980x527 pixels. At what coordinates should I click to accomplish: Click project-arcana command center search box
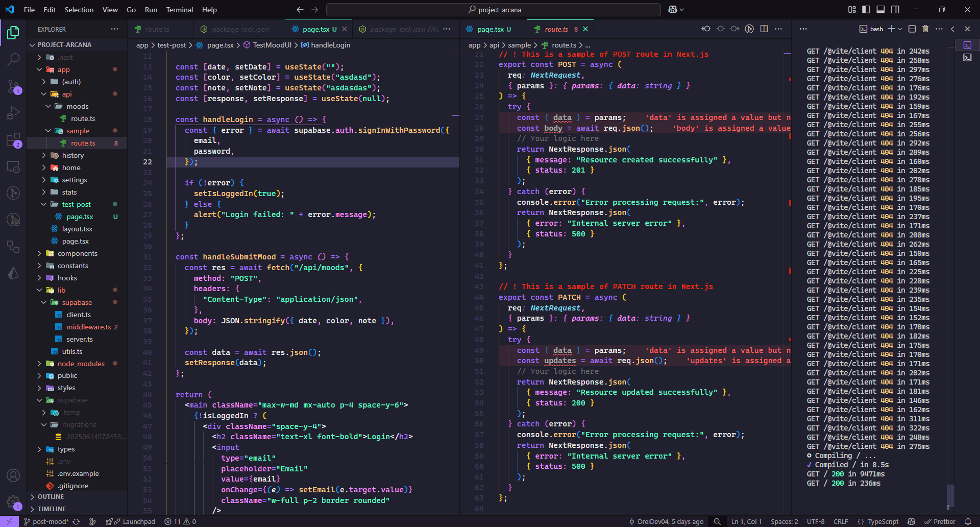(x=494, y=10)
